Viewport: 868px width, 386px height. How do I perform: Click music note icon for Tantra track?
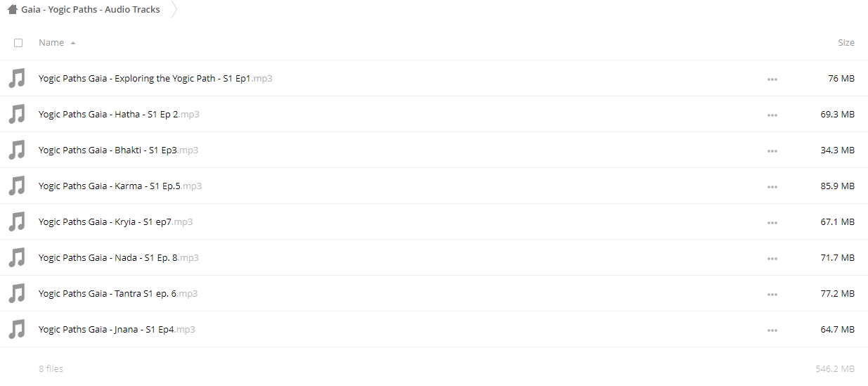[17, 293]
